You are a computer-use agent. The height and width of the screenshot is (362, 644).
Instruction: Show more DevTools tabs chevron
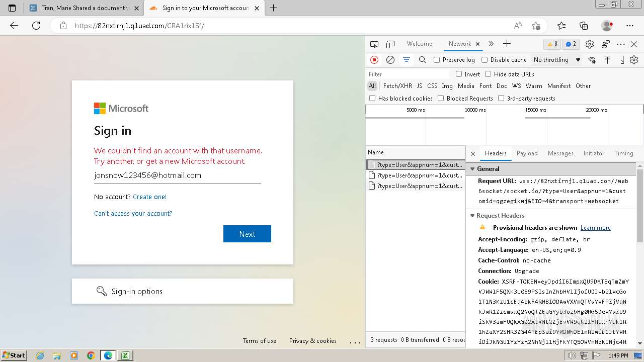491,44
